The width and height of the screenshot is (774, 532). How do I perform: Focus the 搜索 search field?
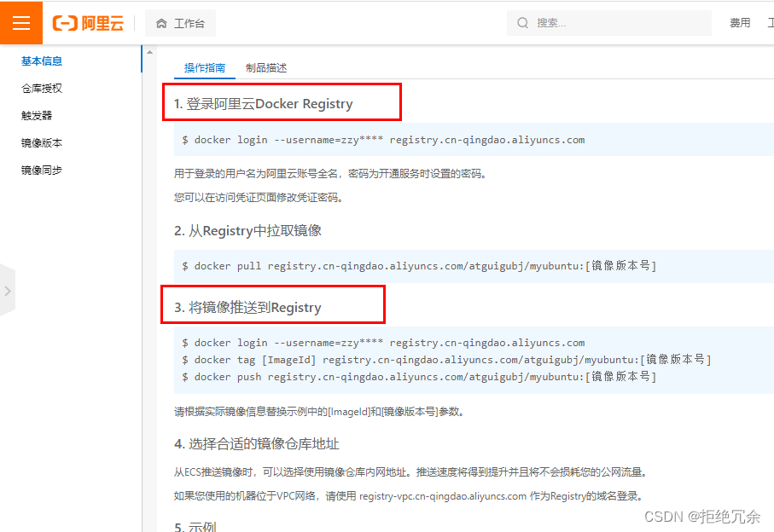click(608, 23)
